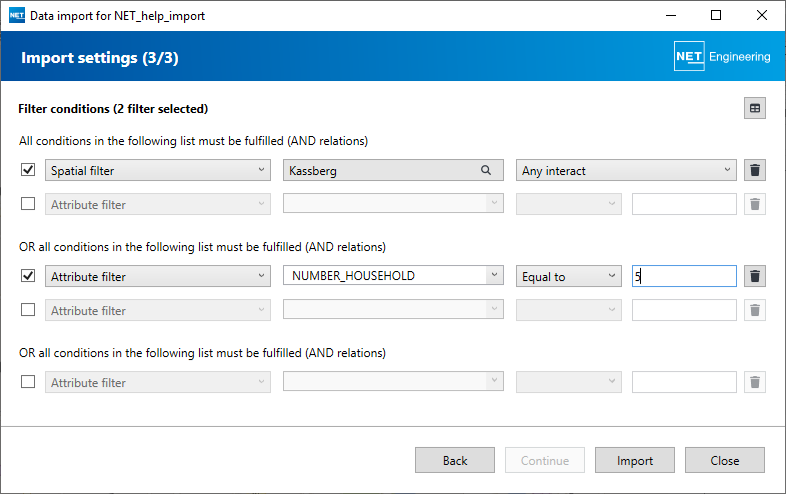This screenshot has height=494, width=786.
Task: Click the Close button
Action: (725, 460)
